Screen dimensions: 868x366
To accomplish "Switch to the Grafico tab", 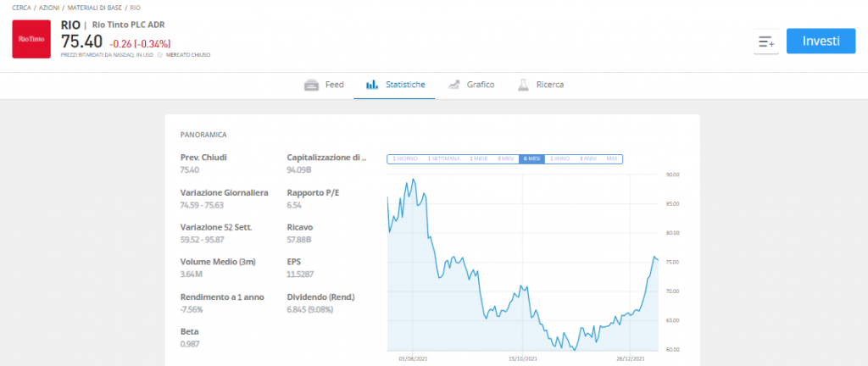I will pos(471,85).
